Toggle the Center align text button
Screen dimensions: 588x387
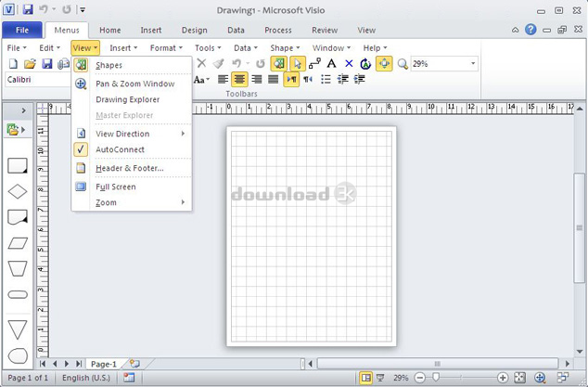coord(239,79)
